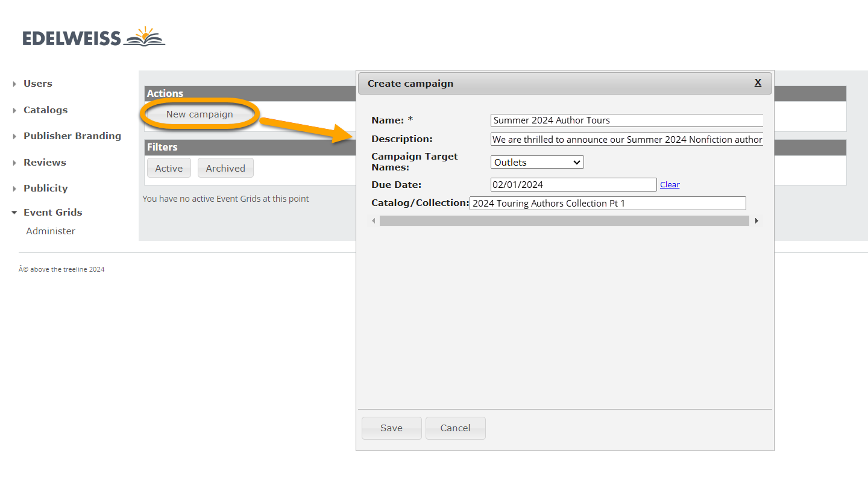Click the Campaign Target Names label
Image resolution: width=868 pixels, height=477 pixels.
click(415, 161)
